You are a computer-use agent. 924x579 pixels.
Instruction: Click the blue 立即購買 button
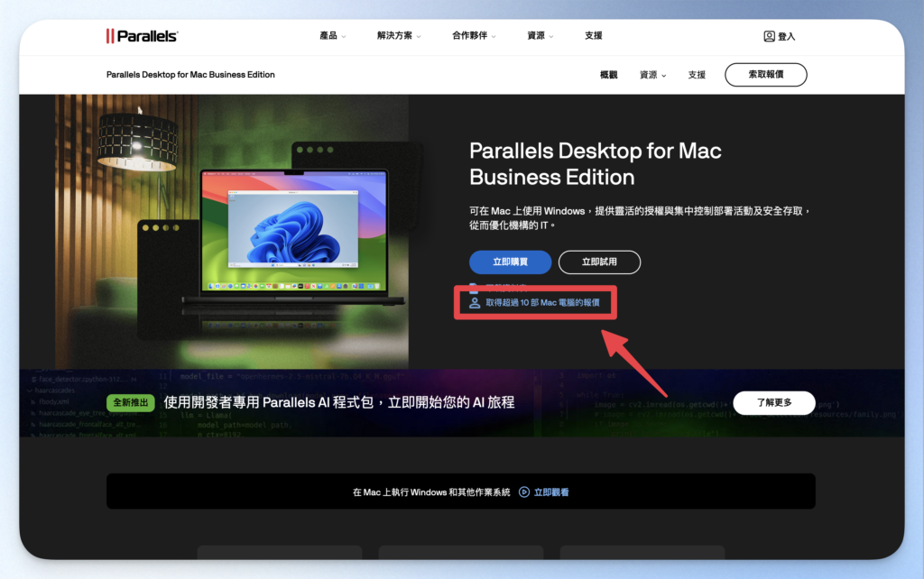[511, 262]
